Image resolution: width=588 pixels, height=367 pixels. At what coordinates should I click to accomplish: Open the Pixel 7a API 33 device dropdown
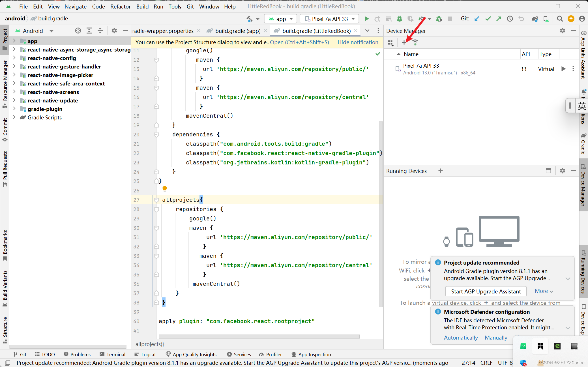(x=329, y=19)
